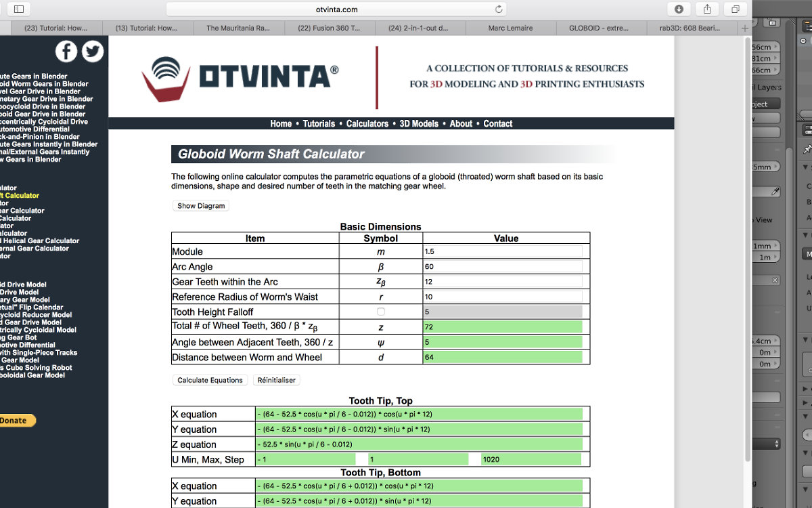This screenshot has width=812, height=508.
Task: Click the Show Diagram button
Action: tap(200, 206)
